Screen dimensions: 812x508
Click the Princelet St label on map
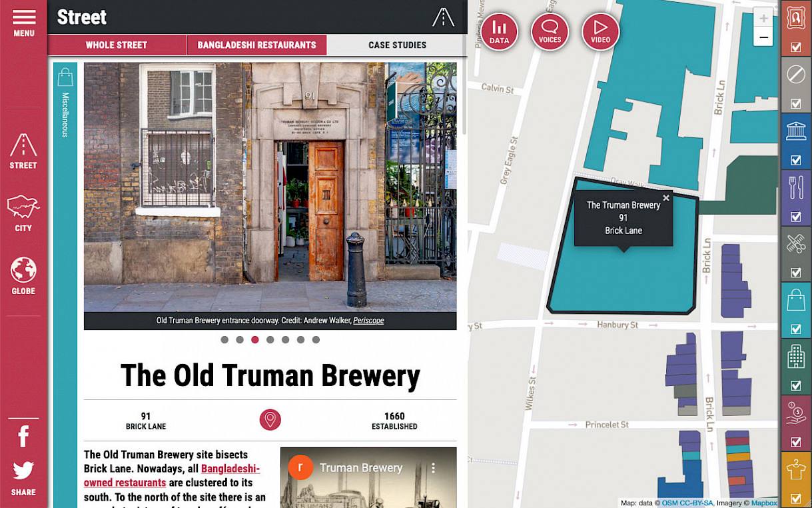point(607,425)
